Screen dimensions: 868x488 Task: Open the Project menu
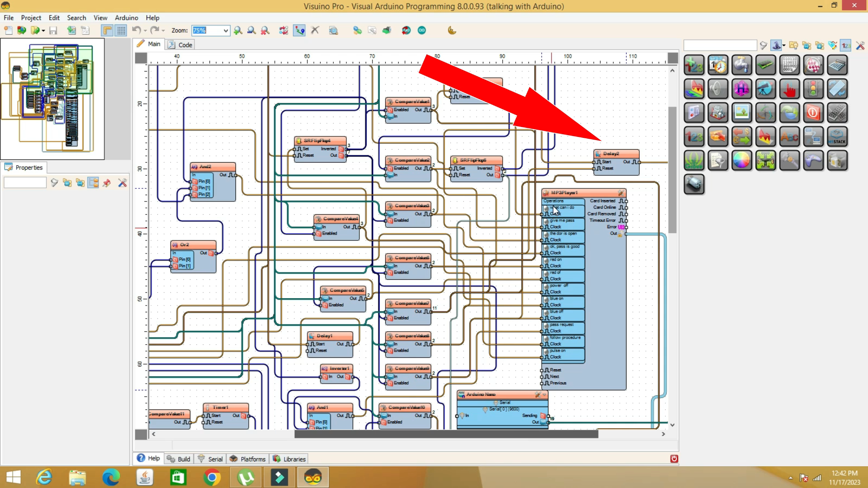pos(31,18)
